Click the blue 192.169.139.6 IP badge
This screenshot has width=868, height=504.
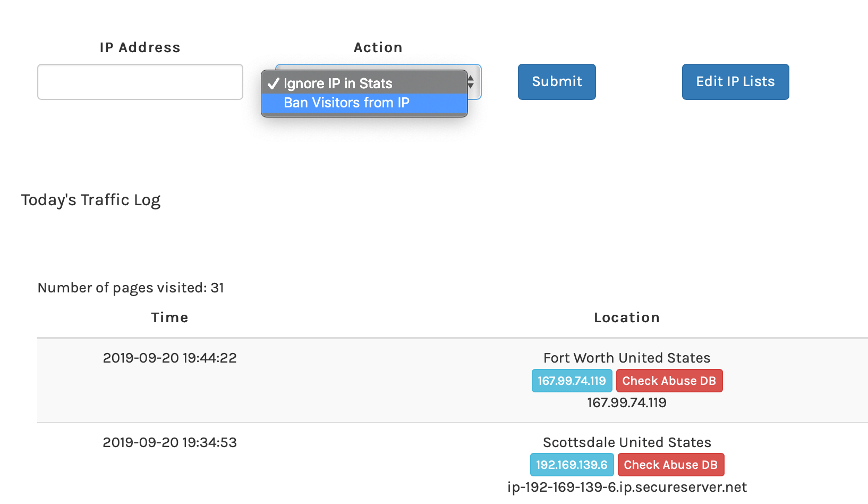point(572,465)
